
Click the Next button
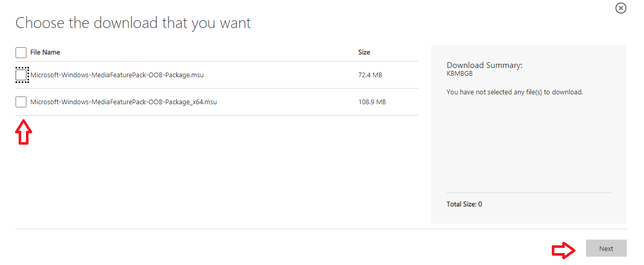606,248
